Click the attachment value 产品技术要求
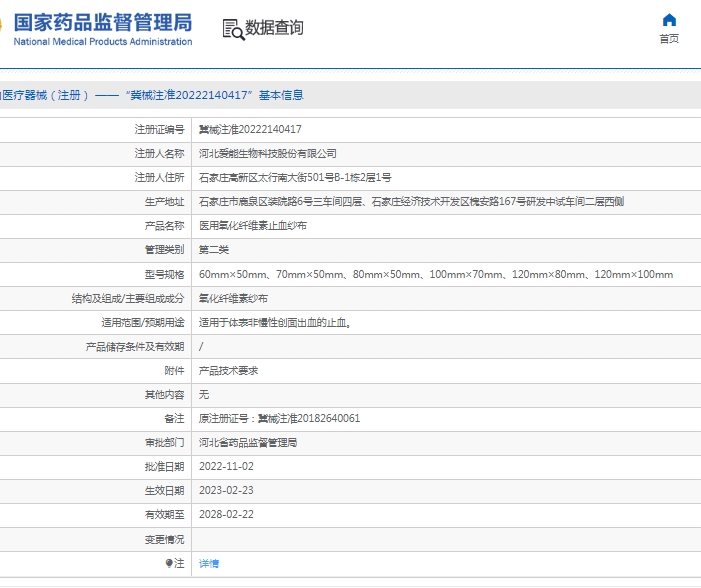Image resolution: width=701 pixels, height=588 pixels. click(228, 371)
